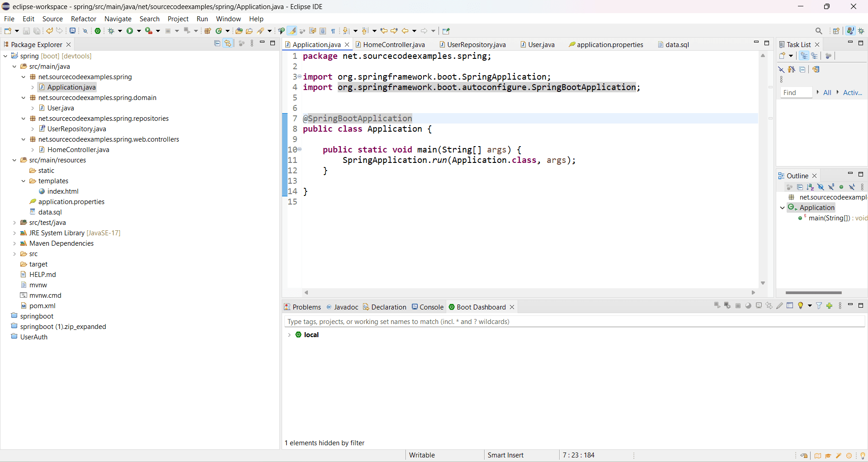The width and height of the screenshot is (868, 462).
Task: Click the Debug bug icon in toolbar
Action: 111,31
